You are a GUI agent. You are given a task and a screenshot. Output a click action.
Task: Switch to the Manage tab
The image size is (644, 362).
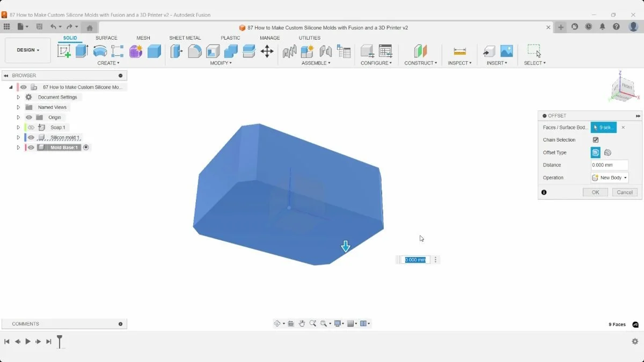(x=270, y=38)
